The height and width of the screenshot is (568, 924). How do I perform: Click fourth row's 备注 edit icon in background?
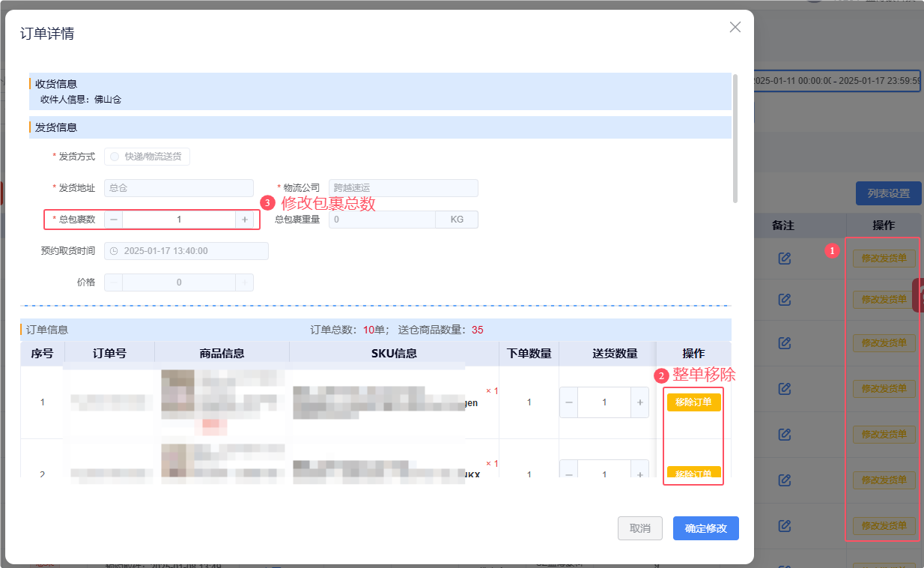point(785,389)
